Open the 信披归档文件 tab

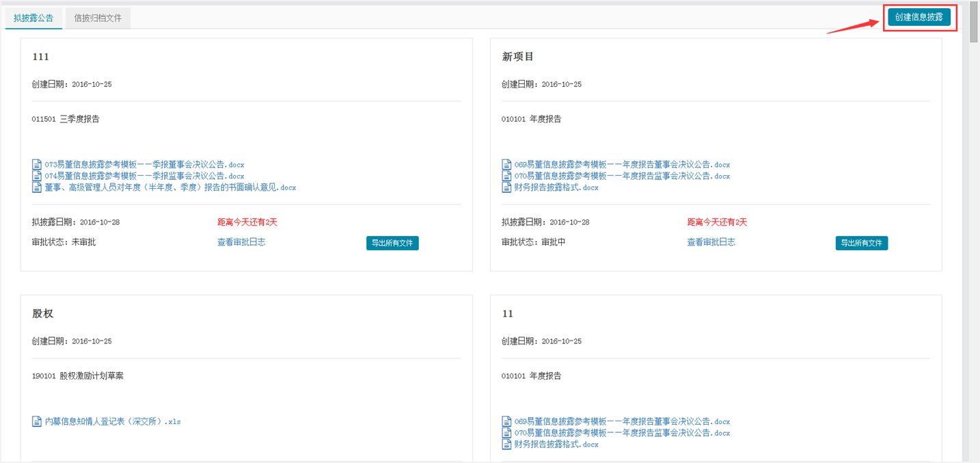(98, 18)
